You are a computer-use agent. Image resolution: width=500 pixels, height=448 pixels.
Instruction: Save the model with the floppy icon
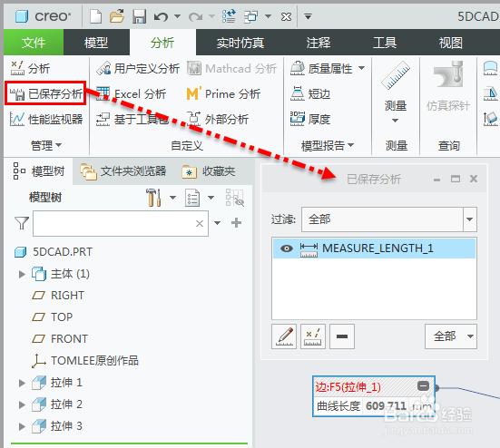click(140, 16)
